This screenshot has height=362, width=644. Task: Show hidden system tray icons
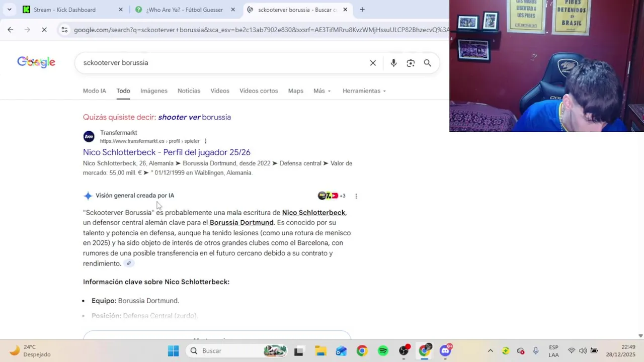(x=490, y=351)
